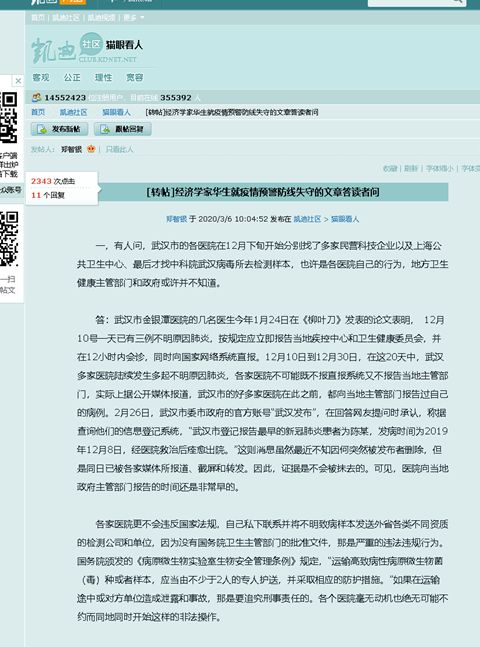Click the post title 经济学家华生就疫情预警防线失守
The image size is (480, 647).
pyautogui.click(x=263, y=192)
